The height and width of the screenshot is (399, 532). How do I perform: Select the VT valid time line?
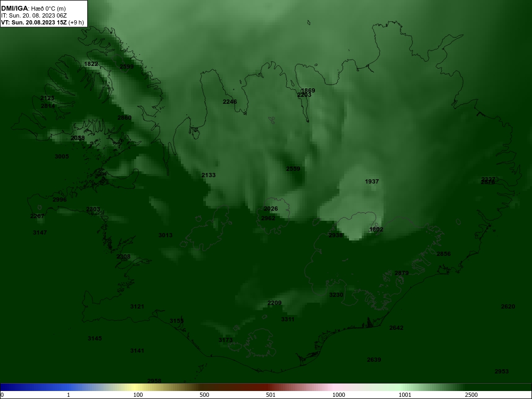pyautogui.click(x=43, y=23)
